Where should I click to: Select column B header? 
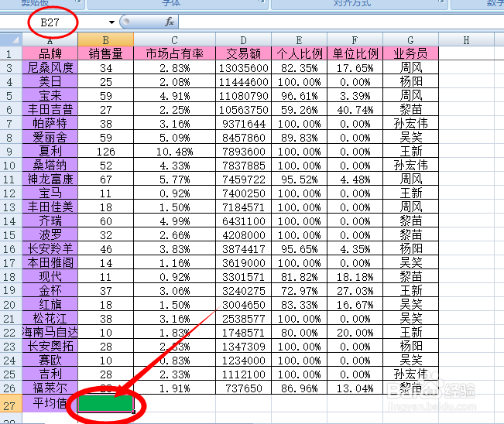(106, 39)
